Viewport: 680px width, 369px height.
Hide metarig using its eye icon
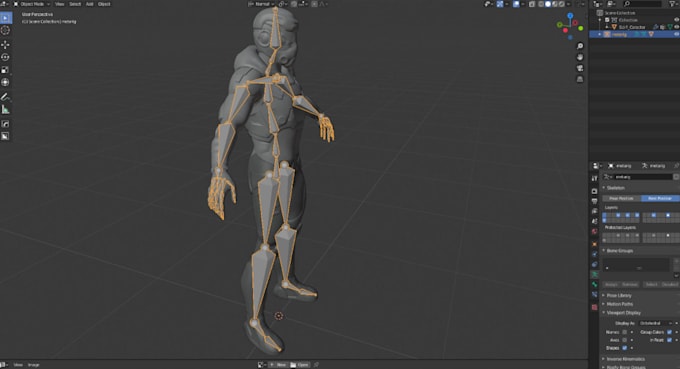pyautogui.click(x=676, y=34)
